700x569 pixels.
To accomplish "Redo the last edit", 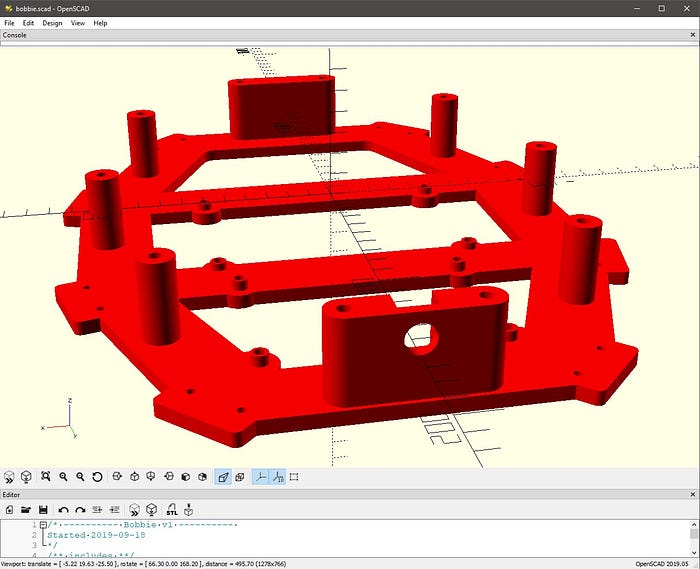I will point(80,510).
